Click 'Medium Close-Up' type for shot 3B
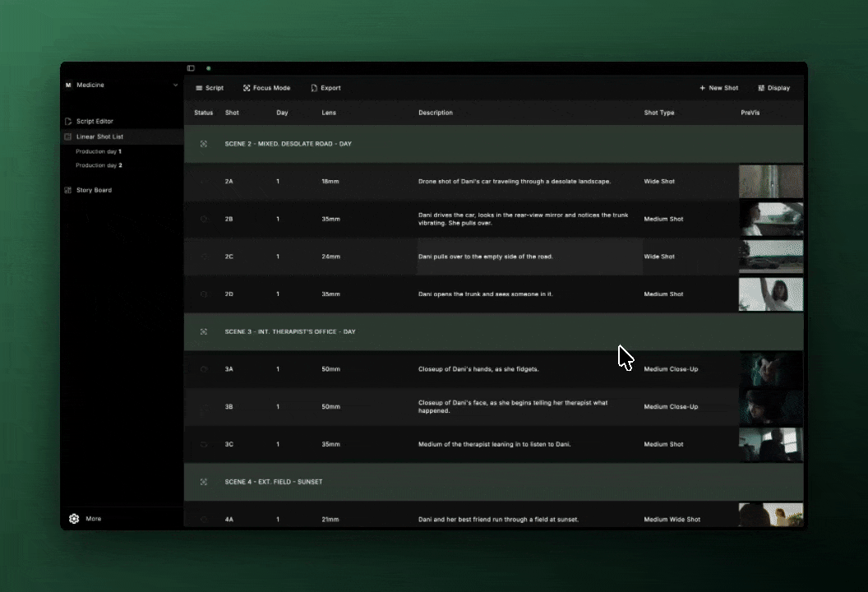 tap(671, 406)
